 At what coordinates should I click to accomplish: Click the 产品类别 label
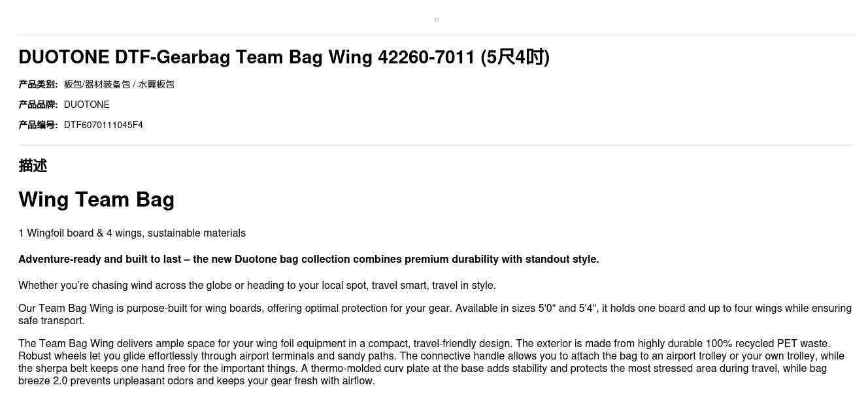pos(38,84)
